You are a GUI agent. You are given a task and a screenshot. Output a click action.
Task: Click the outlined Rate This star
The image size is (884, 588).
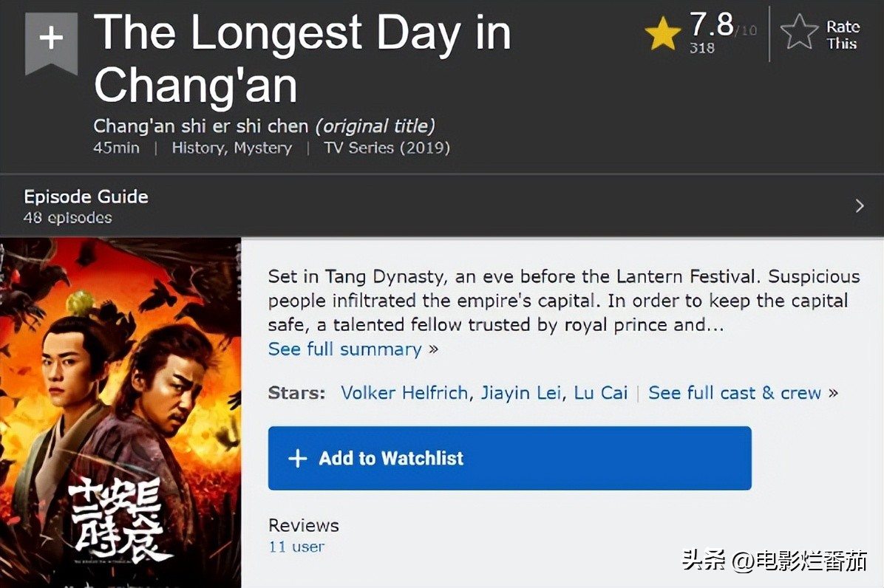tap(799, 33)
